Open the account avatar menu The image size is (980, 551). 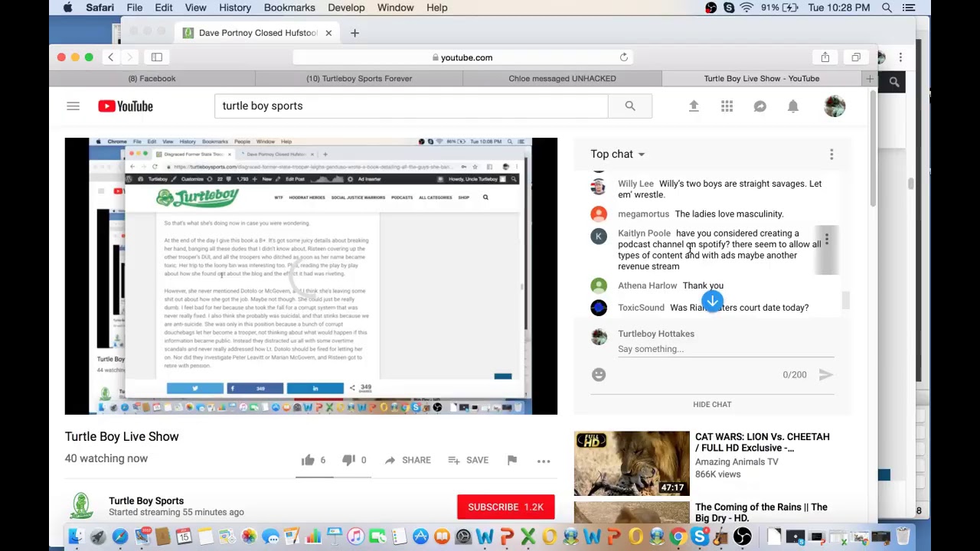835,106
